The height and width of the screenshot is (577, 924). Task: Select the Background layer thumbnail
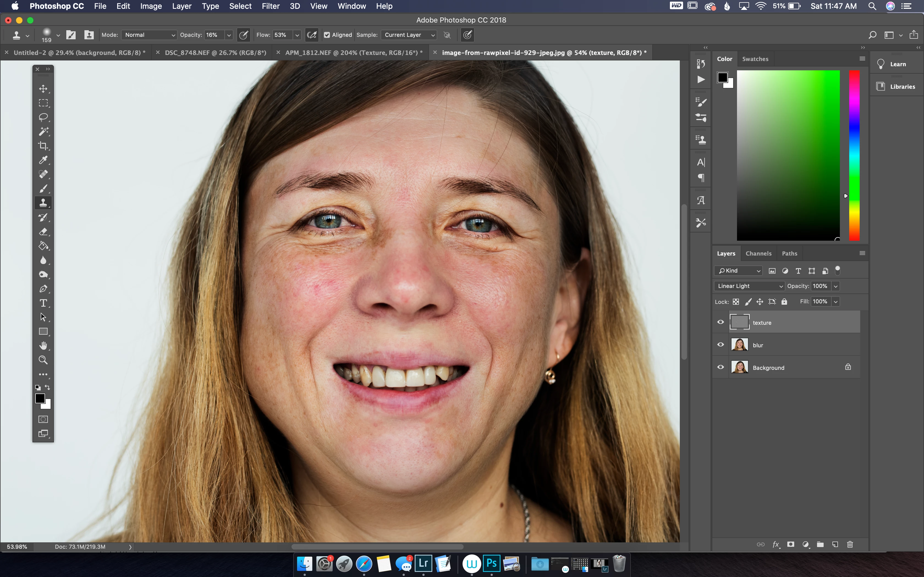coord(739,368)
